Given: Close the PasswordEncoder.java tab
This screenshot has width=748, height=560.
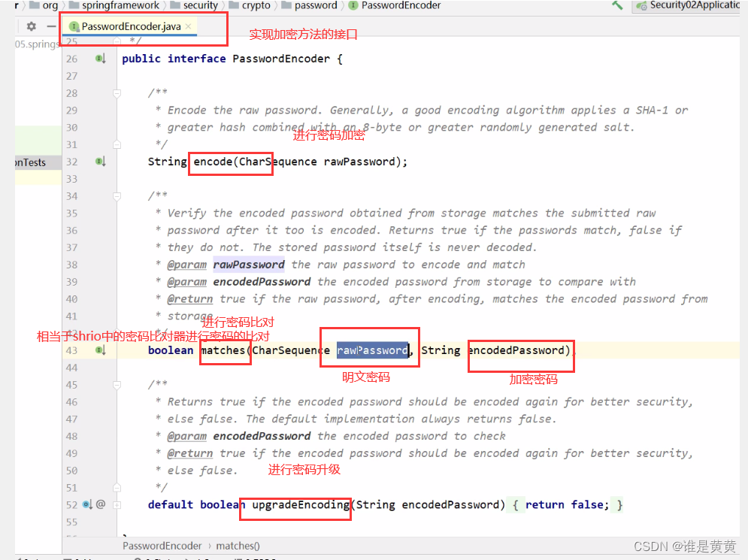Looking at the screenshot, I should pyautogui.click(x=189, y=26).
